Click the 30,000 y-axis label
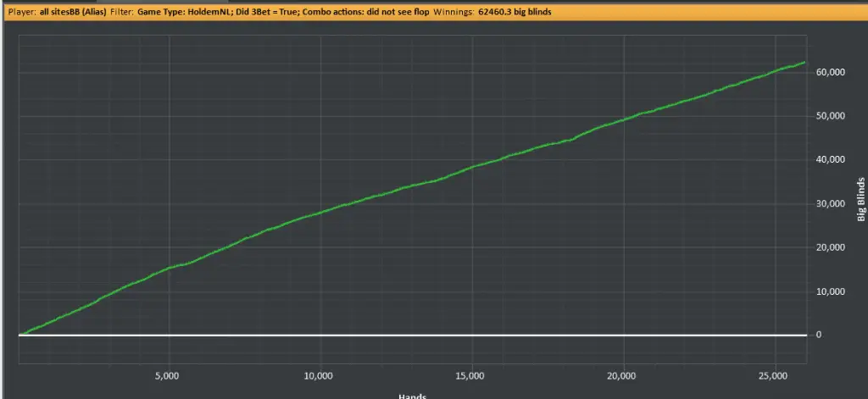Screen dimensions: 868x399 (x=829, y=204)
